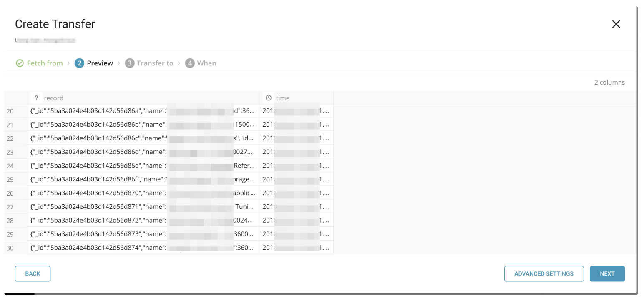644x301 pixels.
Task: Close the Create Transfer dialog
Action: click(x=616, y=24)
